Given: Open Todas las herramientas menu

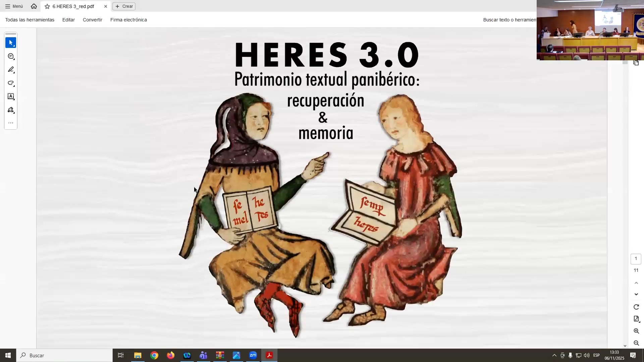Looking at the screenshot, I should (x=30, y=20).
